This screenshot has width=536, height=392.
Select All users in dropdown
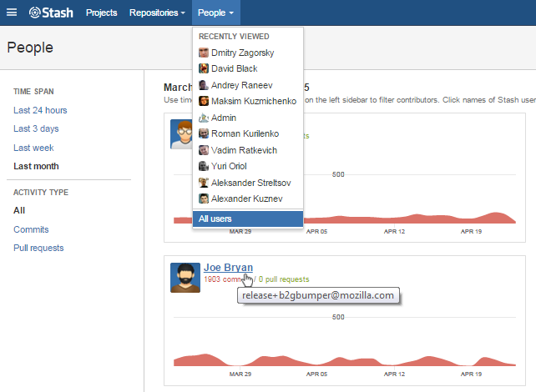point(215,219)
